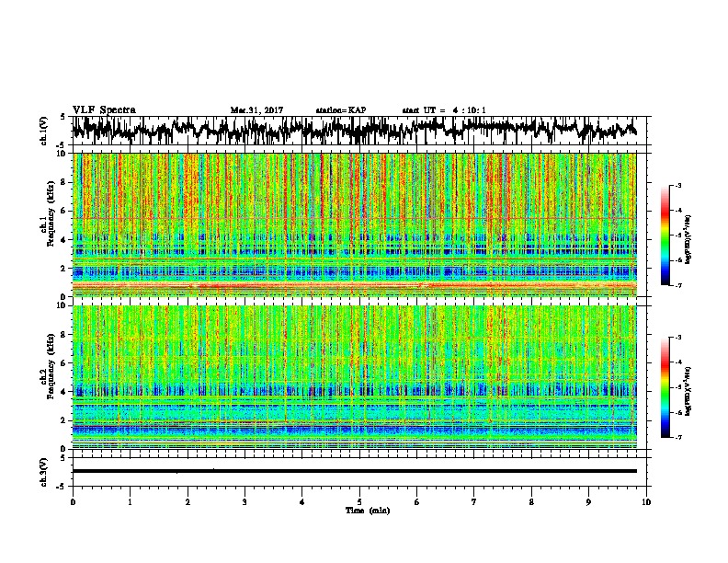Select the "start UT = 4:10:1" text
This screenshot has width=728, height=563.
click(444, 110)
